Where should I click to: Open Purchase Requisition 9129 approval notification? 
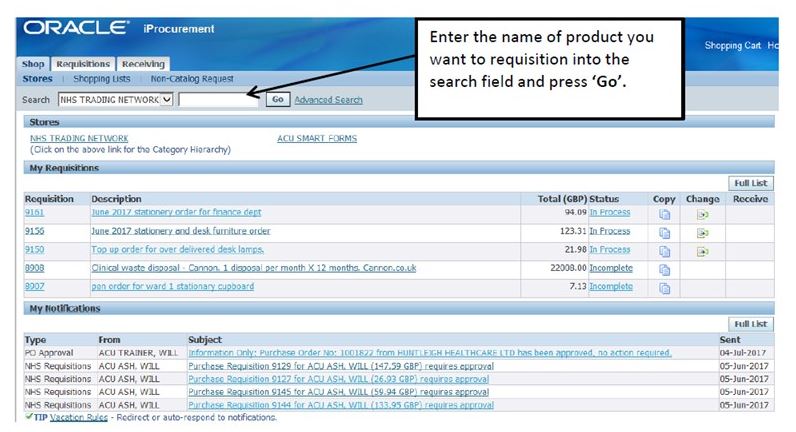pos(341,365)
